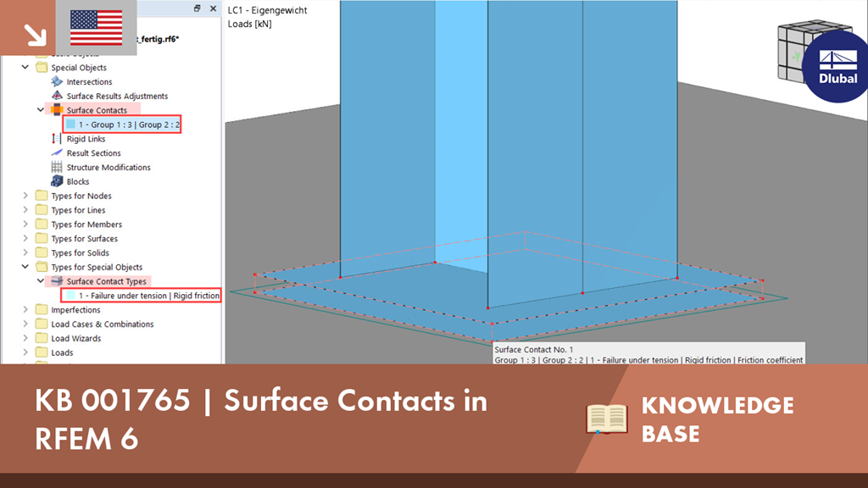
Task: Click the knowledge base book icon
Action: (607, 419)
